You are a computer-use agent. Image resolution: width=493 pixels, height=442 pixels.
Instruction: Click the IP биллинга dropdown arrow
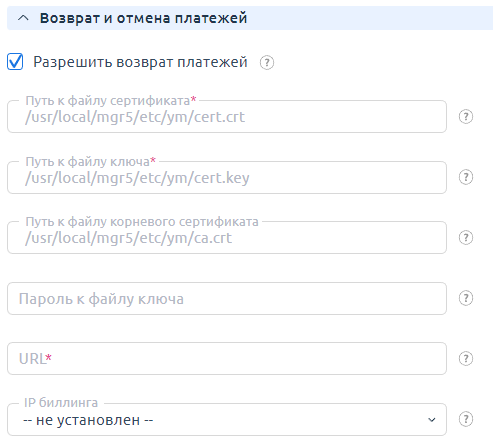(x=431, y=420)
